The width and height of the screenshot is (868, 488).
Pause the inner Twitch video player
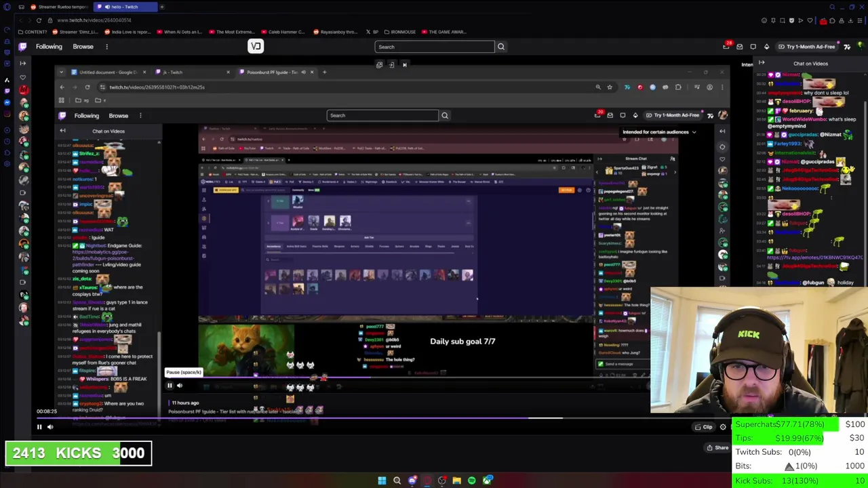(x=170, y=386)
